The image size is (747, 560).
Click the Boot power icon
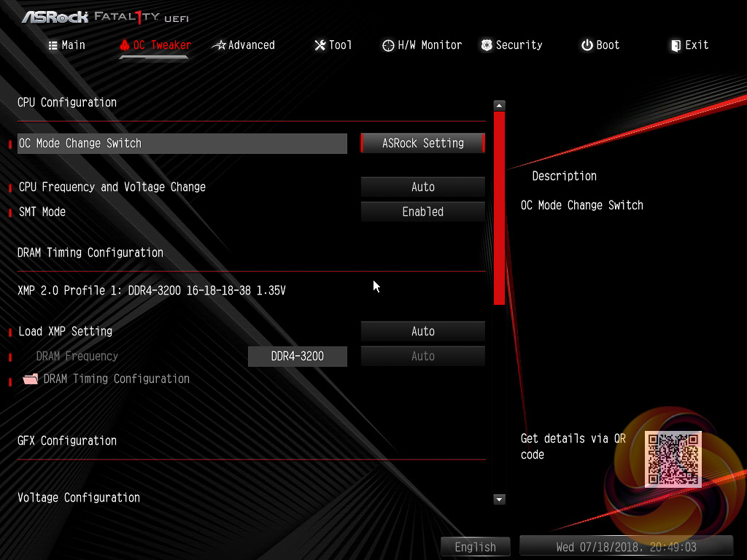(x=587, y=45)
